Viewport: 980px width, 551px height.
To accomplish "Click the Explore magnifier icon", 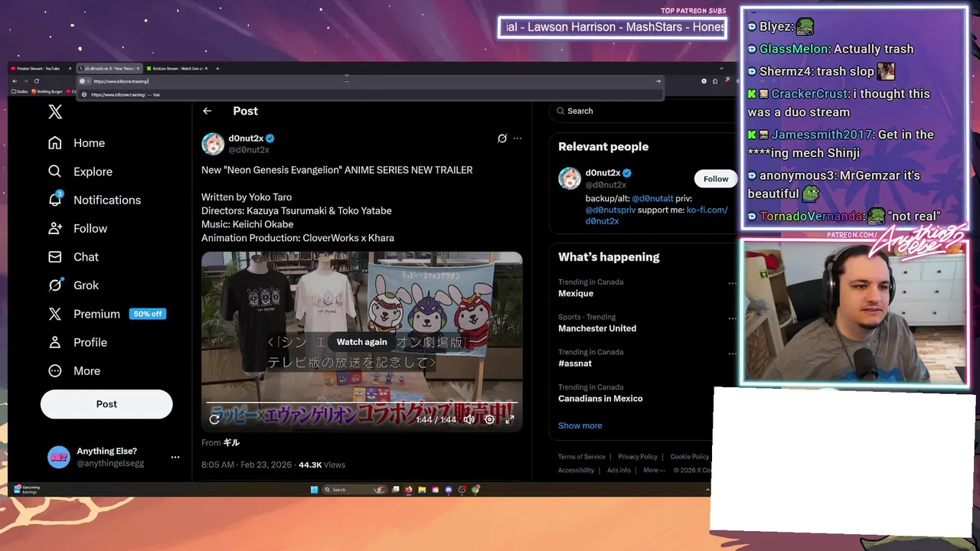I will 55,171.
